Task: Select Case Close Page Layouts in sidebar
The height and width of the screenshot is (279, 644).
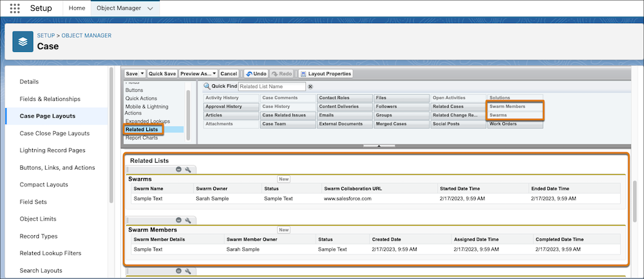Action: tap(55, 133)
